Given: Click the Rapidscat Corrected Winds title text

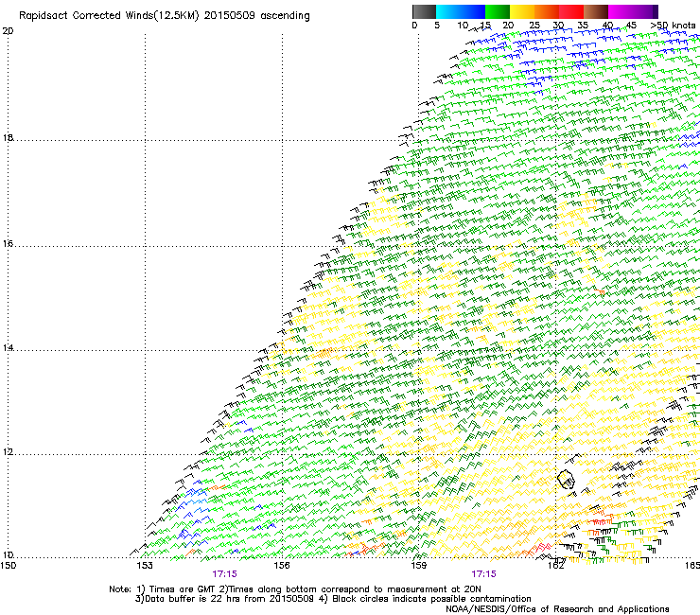Looking at the screenshot, I should [165, 16].
